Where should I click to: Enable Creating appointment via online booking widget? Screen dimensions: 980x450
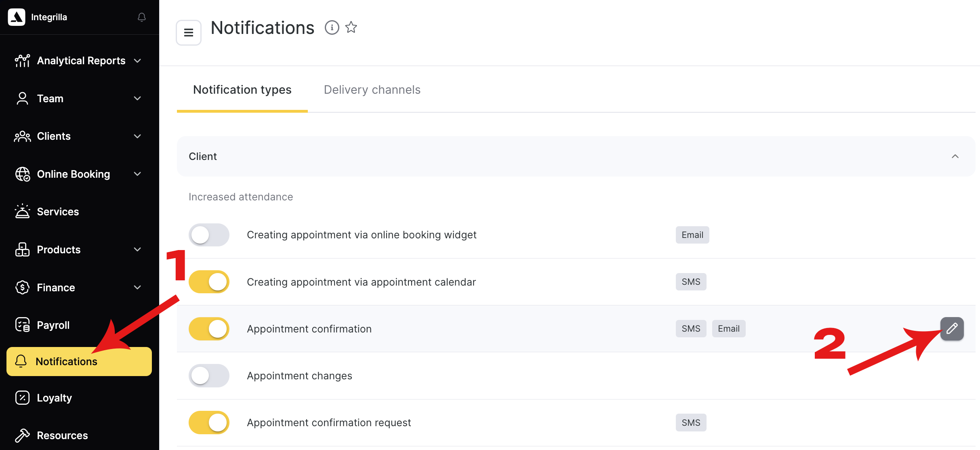point(209,235)
